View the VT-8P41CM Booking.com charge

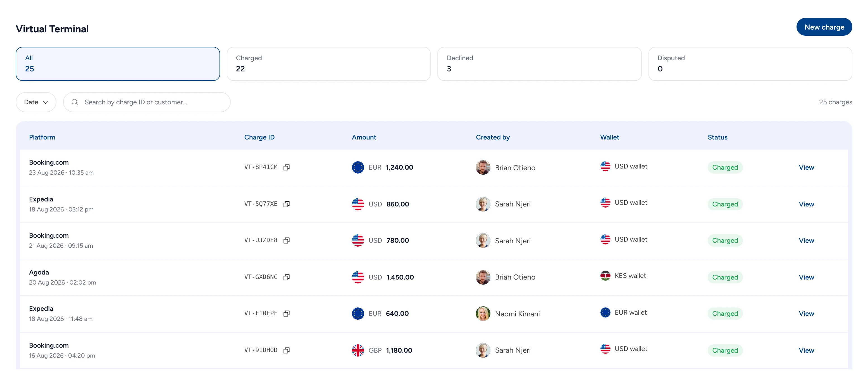tap(806, 167)
